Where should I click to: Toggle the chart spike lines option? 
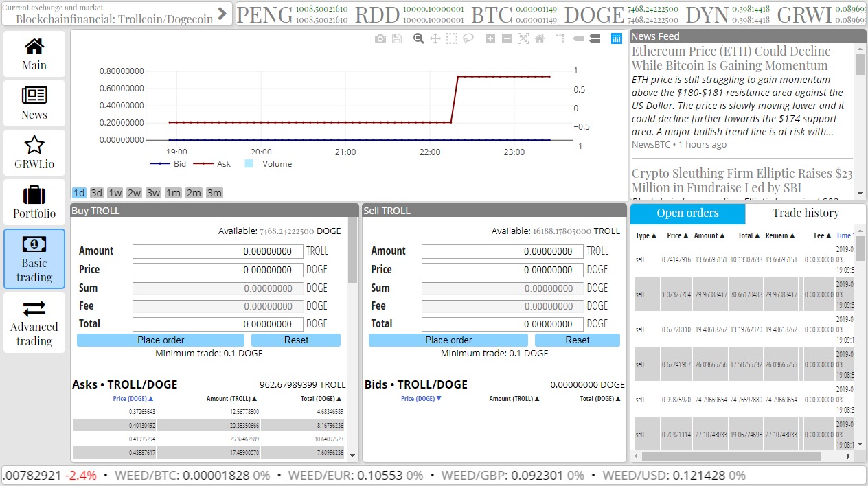coord(562,39)
